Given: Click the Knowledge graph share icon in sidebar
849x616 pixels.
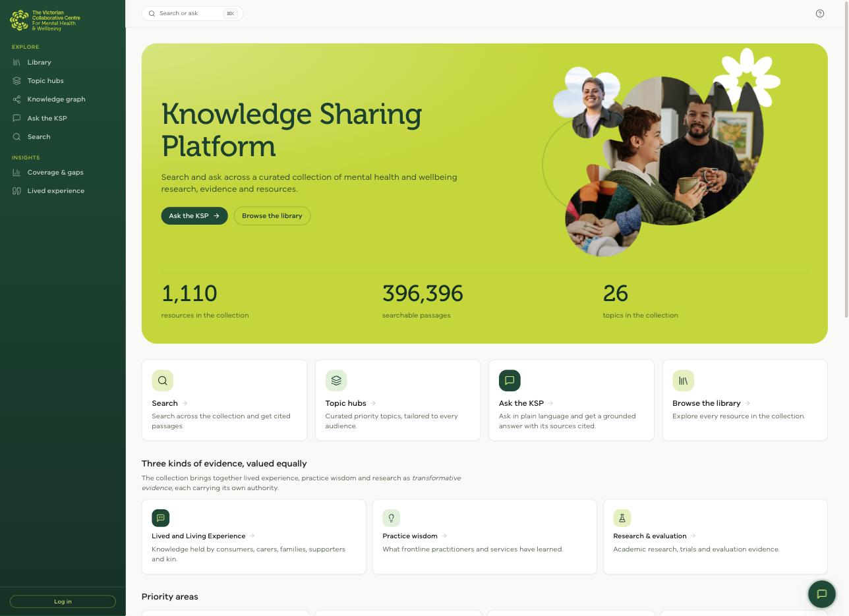Looking at the screenshot, I should 16,99.
